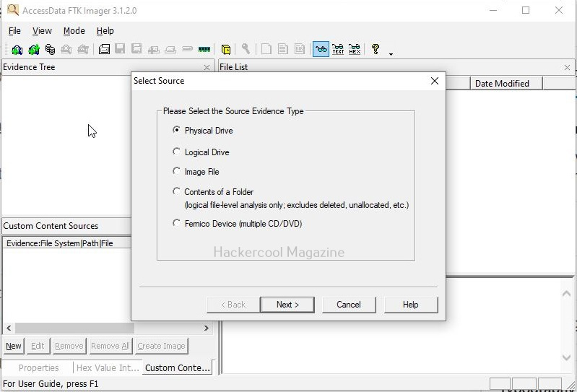Switch to the Properties tab

click(38, 368)
